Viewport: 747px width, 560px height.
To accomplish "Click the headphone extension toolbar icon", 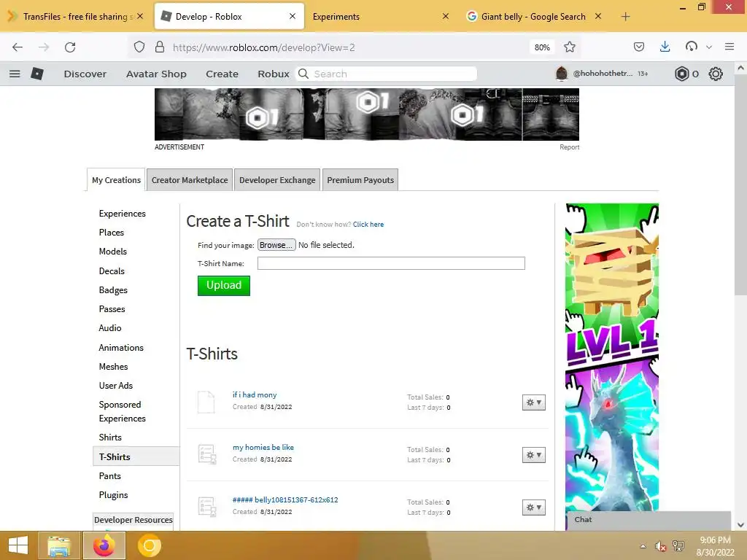I will pos(692,46).
